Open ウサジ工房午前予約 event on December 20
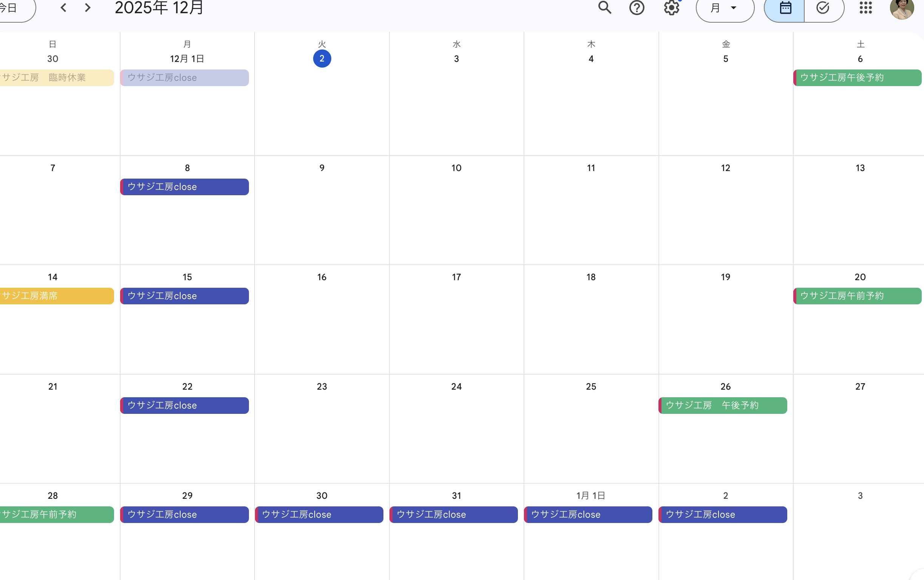The width and height of the screenshot is (924, 580). coord(857,296)
